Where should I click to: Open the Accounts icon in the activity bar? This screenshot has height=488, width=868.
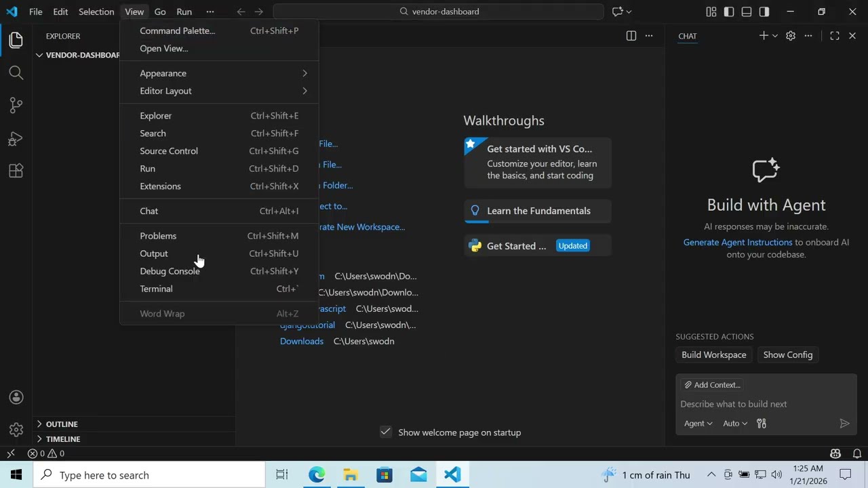click(x=16, y=397)
